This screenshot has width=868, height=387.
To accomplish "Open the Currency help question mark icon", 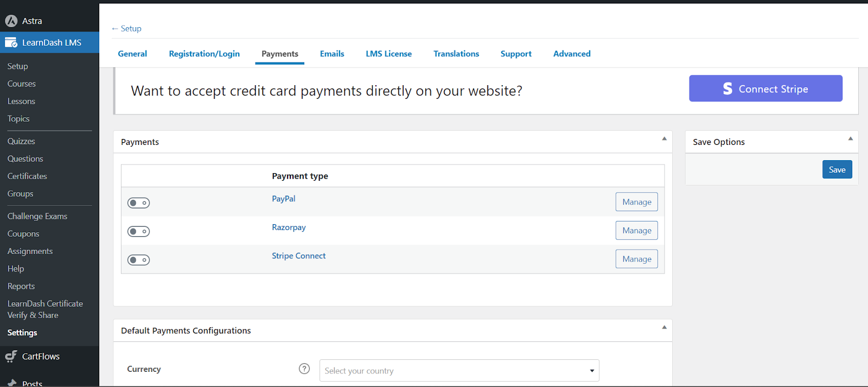I will (304, 369).
